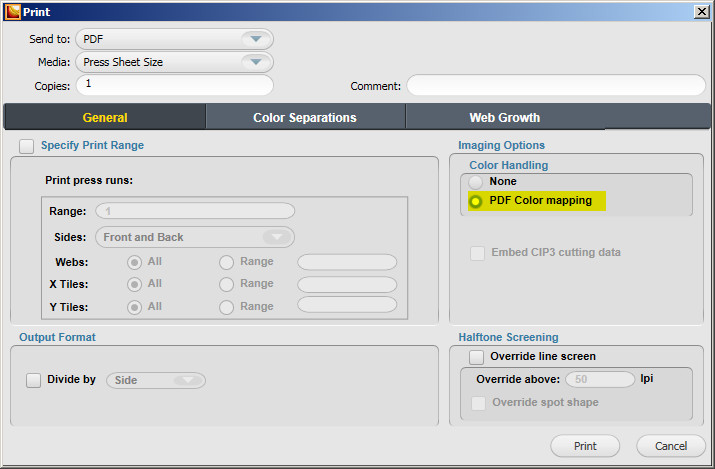Click the Y Tiles range text field

[347, 305]
